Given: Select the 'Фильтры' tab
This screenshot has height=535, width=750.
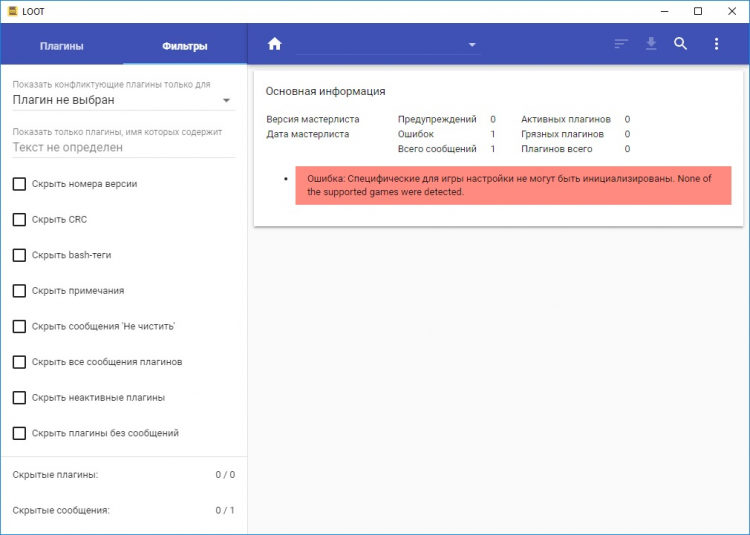Looking at the screenshot, I should click(185, 46).
